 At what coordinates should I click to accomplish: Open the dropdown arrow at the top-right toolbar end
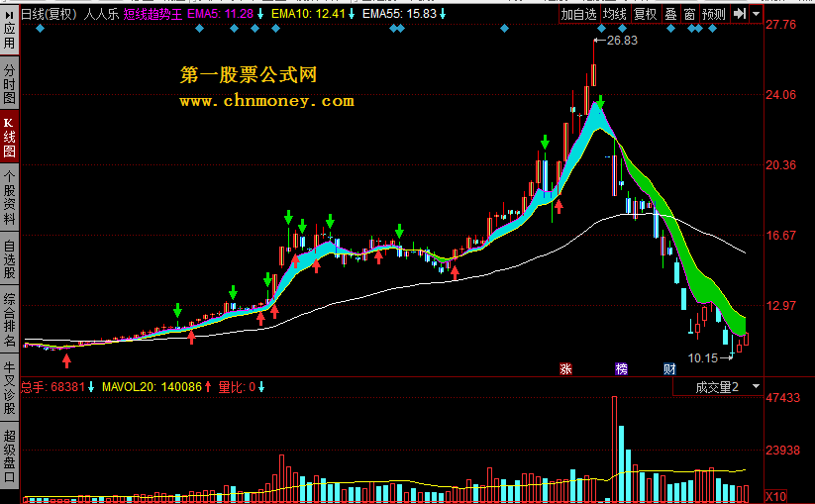(756, 14)
